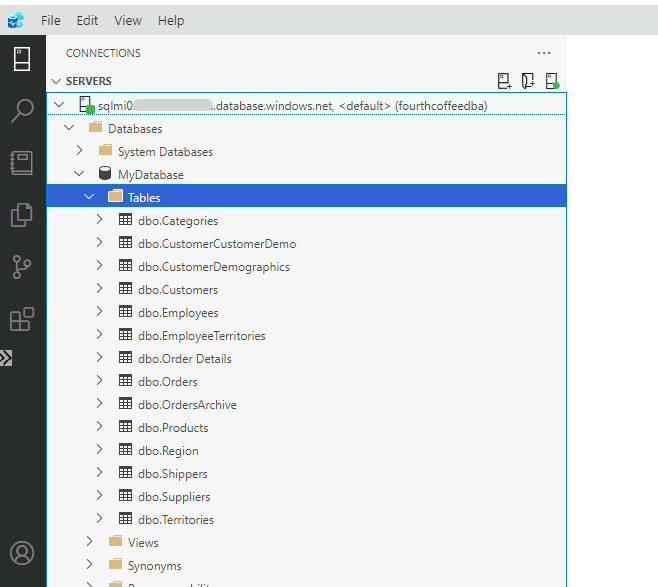Click the terminal panel toggle icon
Viewport: 658px width, 587px height.
pyautogui.click(x=6, y=358)
